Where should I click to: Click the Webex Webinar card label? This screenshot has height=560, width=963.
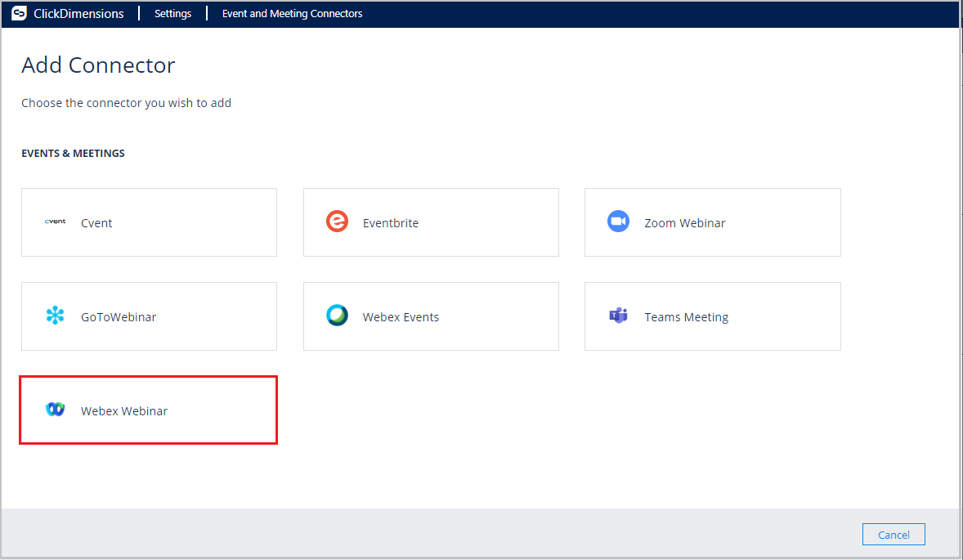pos(124,410)
